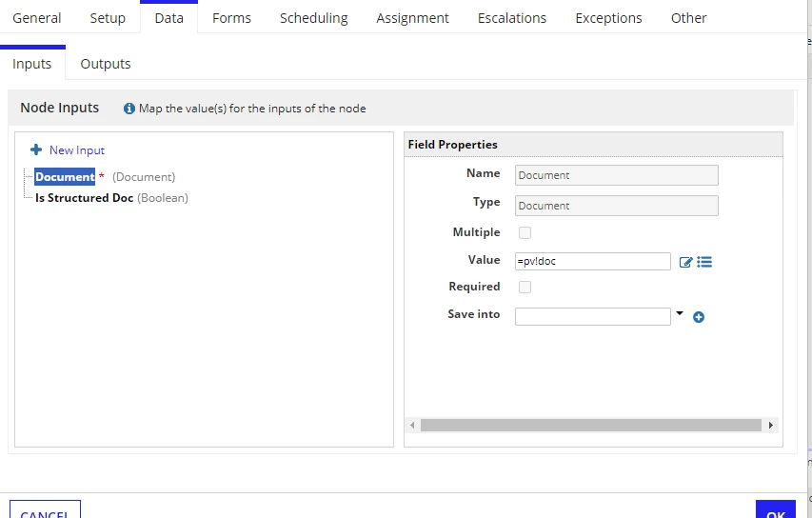Viewport: 812px width, 518px height.
Task: Click the Value field with =pv!doc
Action: 592,261
